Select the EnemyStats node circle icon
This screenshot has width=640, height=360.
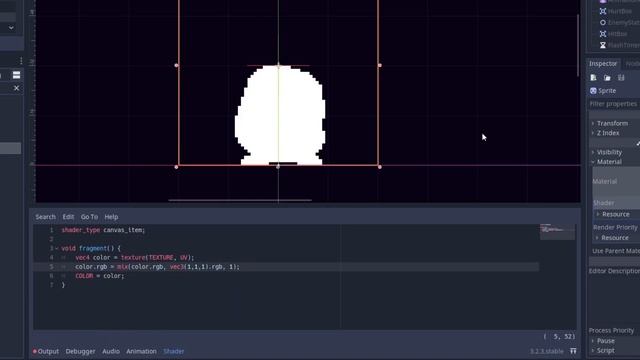(603, 23)
